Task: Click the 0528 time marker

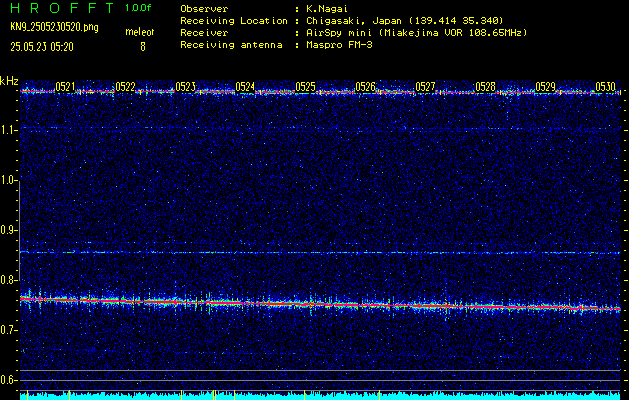Action: tap(485, 87)
